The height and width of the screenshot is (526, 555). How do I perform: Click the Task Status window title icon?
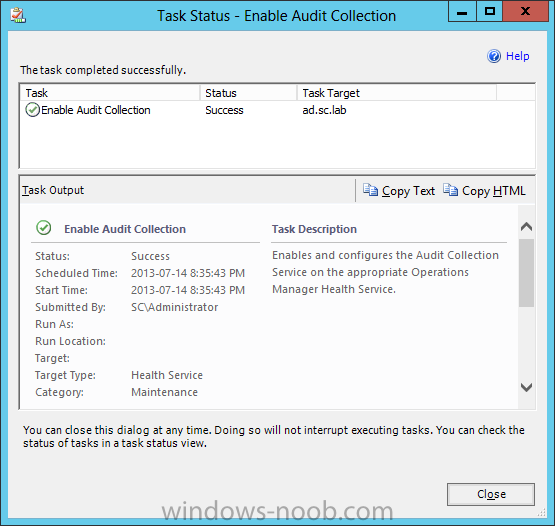[18, 16]
